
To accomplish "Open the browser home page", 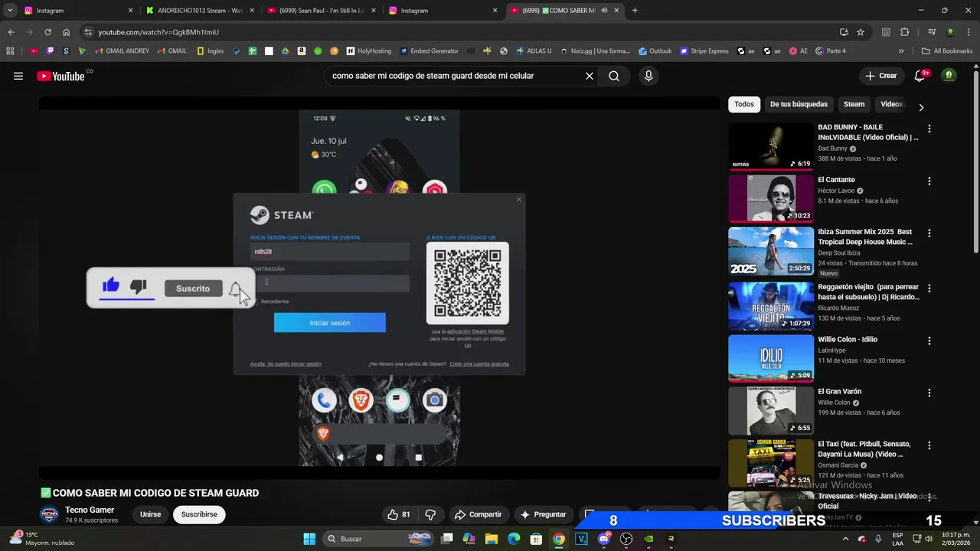I will click(x=66, y=32).
